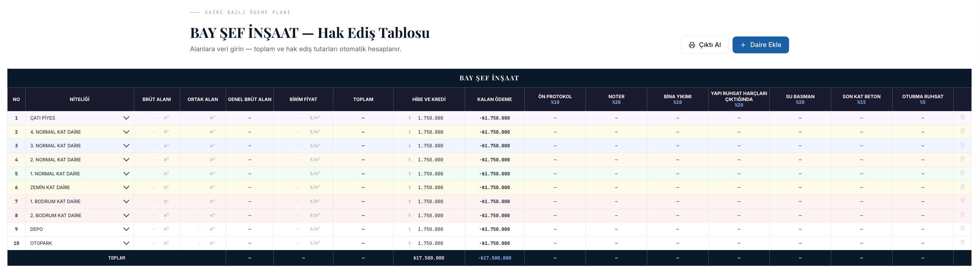980x275 pixels.
Task: Click the total -₺17.500.000 Kalan Ödeme value
Action: 495,258
